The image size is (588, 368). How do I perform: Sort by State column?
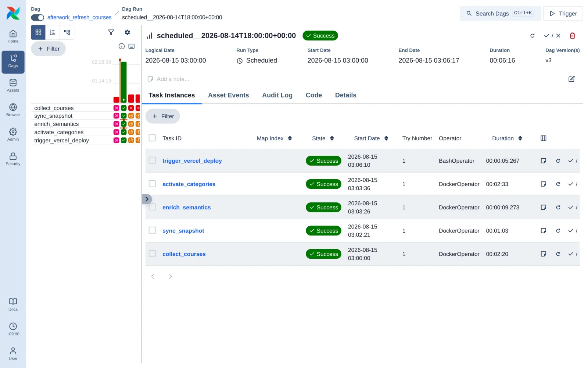pyautogui.click(x=323, y=138)
